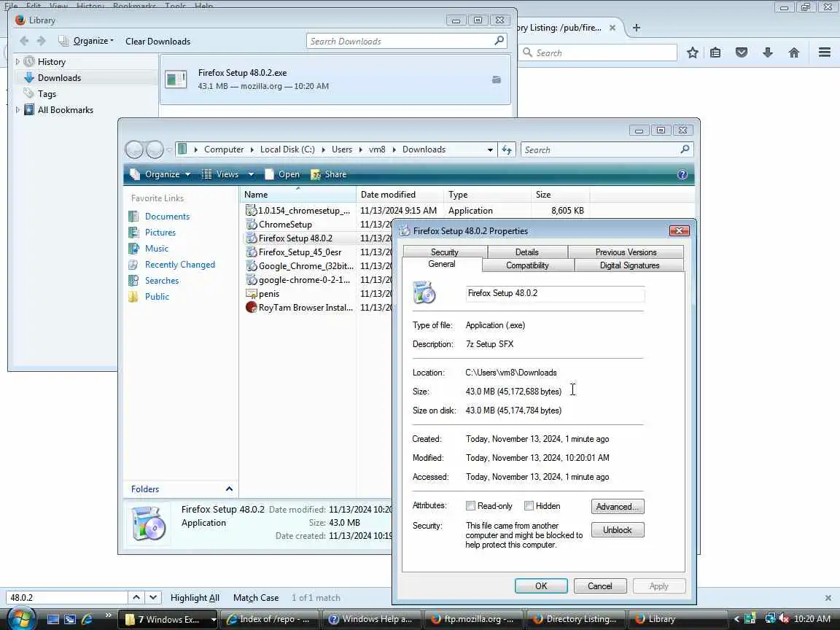Open new tab in Firefox
The width and height of the screenshot is (840, 630).
tap(636, 27)
